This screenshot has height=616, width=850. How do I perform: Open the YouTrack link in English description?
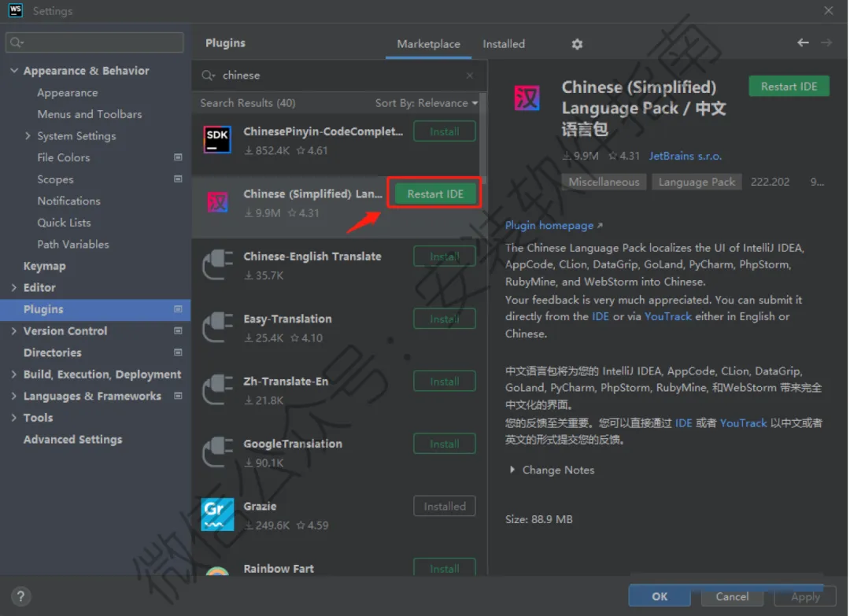668,316
